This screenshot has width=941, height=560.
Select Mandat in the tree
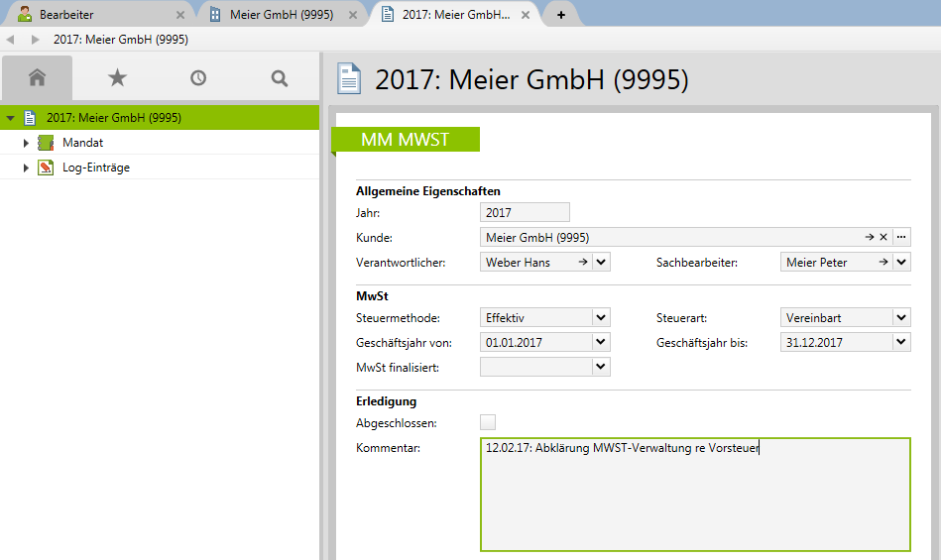tap(83, 143)
